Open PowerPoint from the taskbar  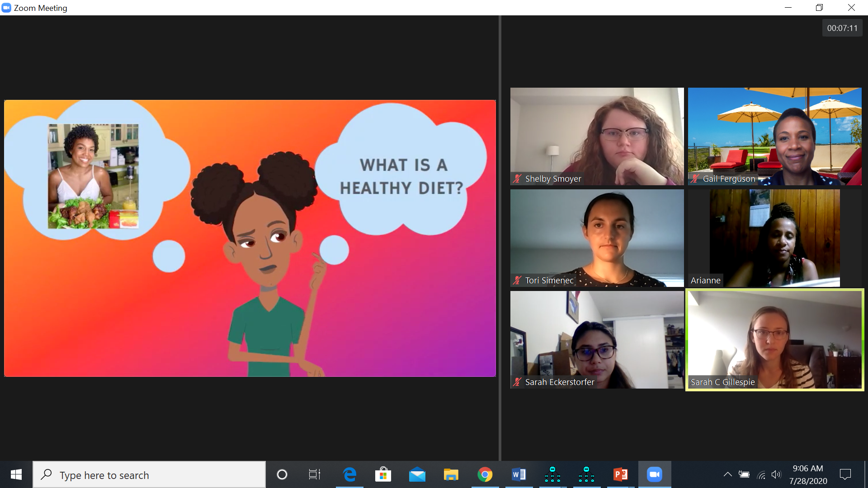point(621,474)
